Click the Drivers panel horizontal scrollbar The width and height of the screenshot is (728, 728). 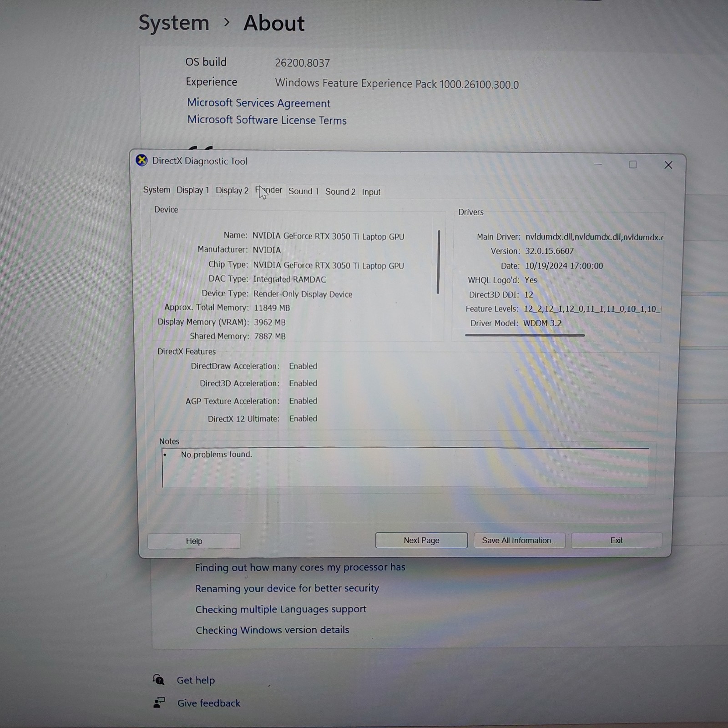[x=525, y=335]
